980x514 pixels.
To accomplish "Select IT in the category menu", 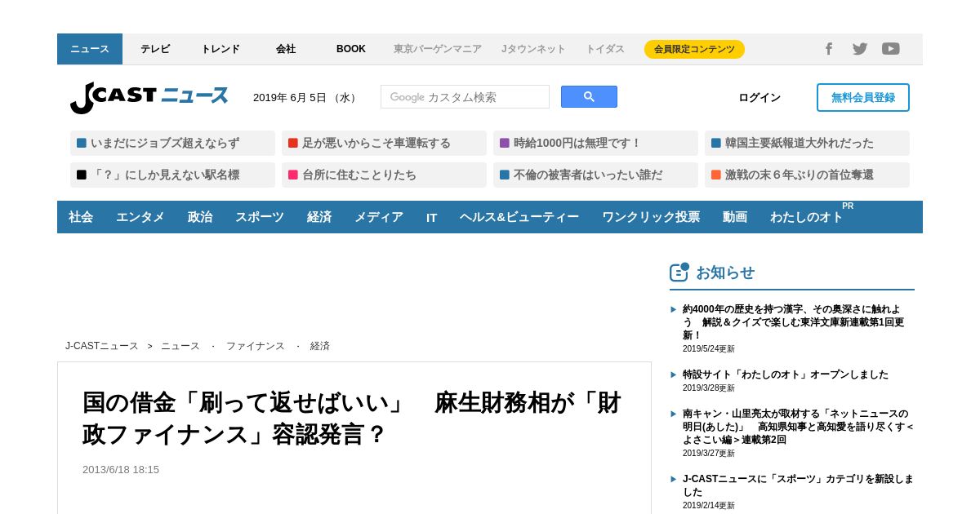I will (x=431, y=217).
